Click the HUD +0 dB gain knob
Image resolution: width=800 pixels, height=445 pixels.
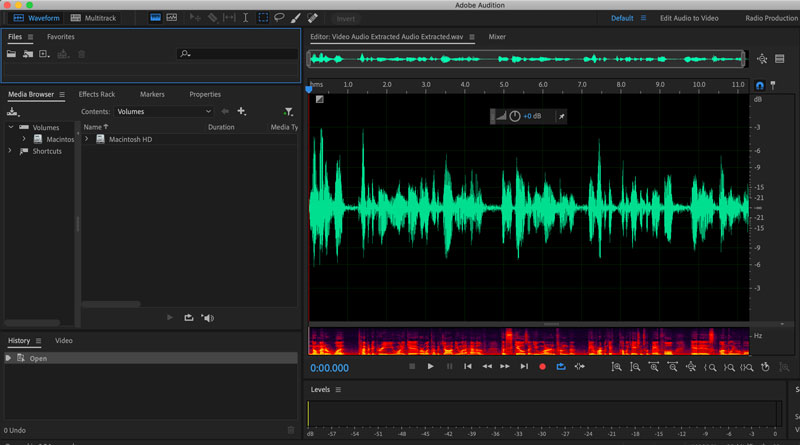[515, 116]
